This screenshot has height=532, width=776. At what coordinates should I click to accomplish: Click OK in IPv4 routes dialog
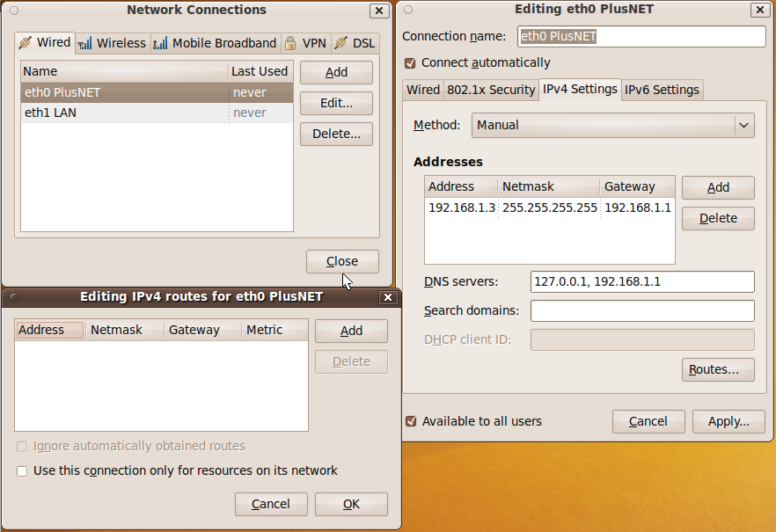pyautogui.click(x=351, y=505)
